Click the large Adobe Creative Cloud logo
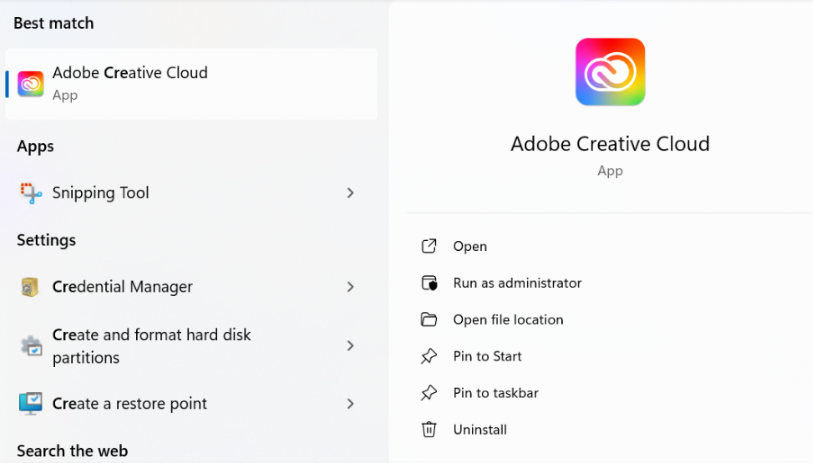813x463 pixels. pos(610,72)
